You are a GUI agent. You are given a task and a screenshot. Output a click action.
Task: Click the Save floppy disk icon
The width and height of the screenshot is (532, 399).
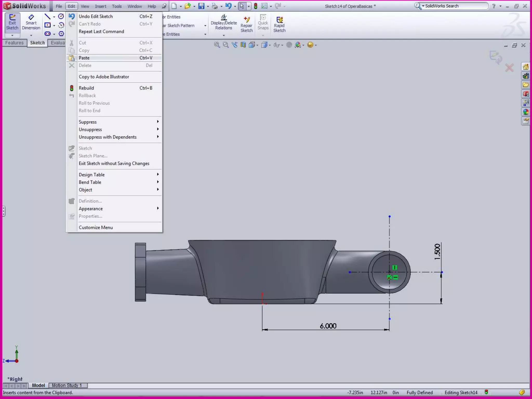[x=201, y=6]
